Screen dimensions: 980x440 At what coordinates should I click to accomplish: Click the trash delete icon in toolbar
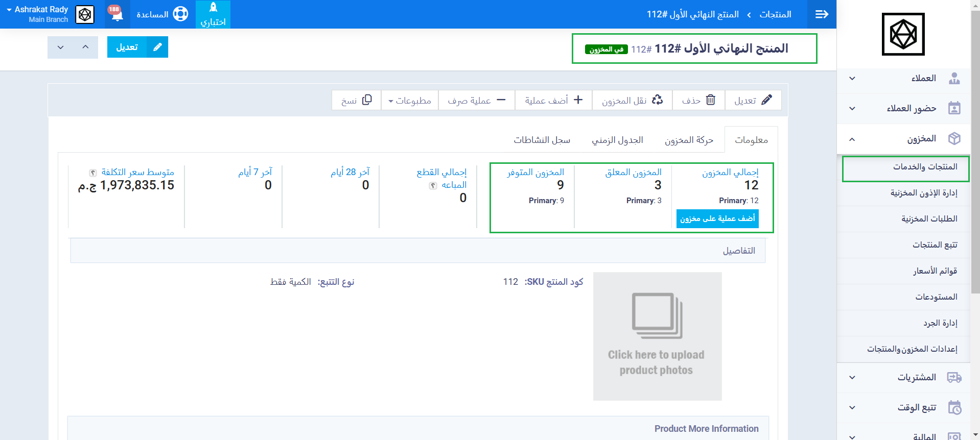pos(710,100)
